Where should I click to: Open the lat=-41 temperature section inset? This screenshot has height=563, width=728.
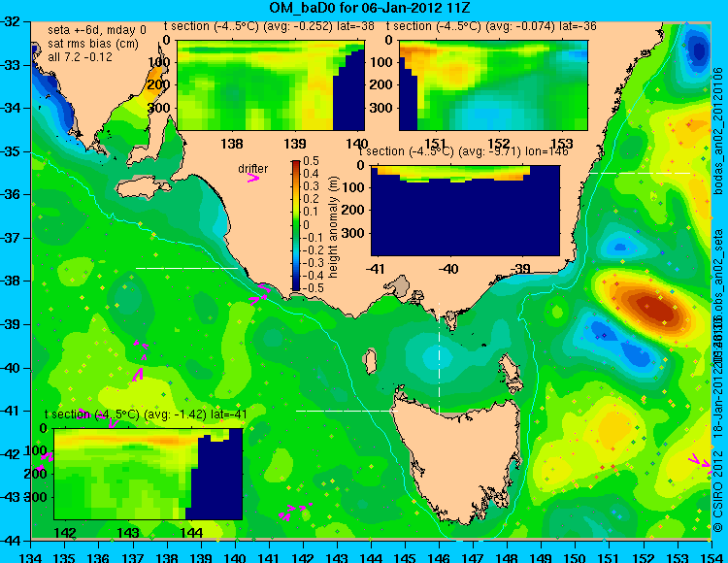pyautogui.click(x=149, y=474)
